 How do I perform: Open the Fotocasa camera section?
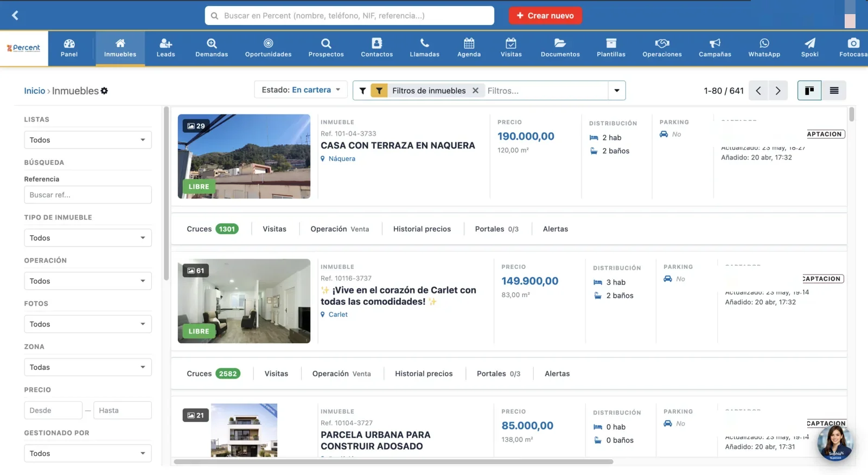point(853,48)
